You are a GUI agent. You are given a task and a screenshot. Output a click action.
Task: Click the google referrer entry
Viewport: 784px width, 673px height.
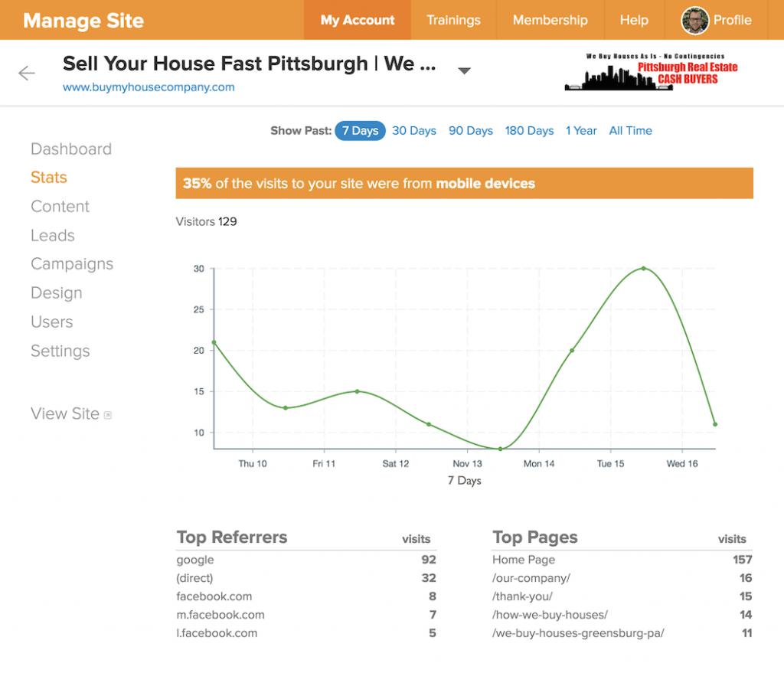click(x=194, y=560)
